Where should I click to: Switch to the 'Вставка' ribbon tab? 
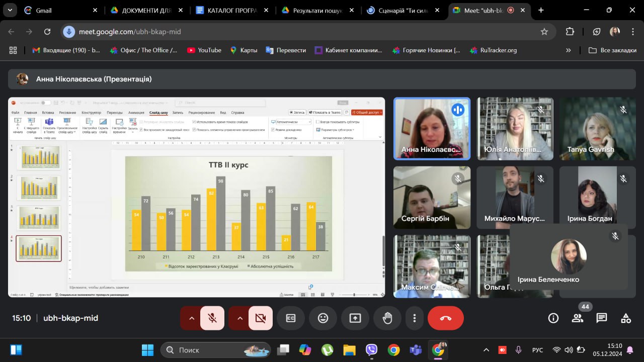(x=48, y=113)
